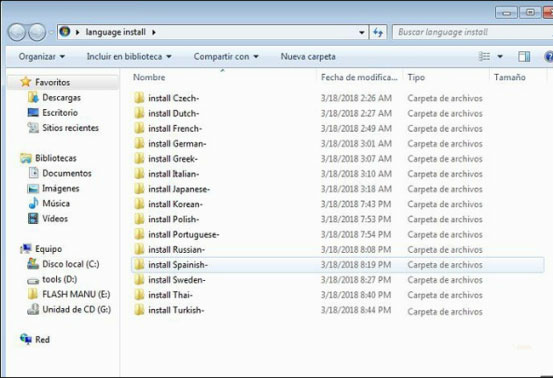Select the Música library icon

(33, 203)
